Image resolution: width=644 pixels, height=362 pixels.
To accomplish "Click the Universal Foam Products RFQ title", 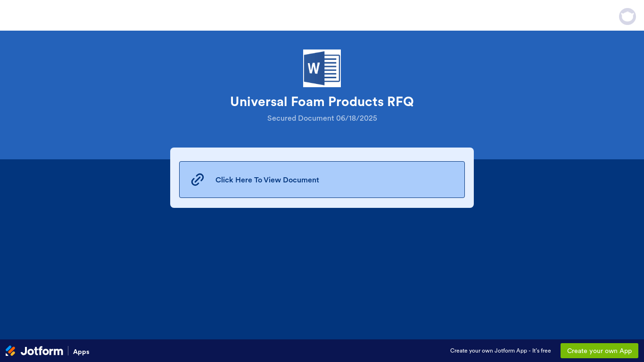I will (x=322, y=101).
